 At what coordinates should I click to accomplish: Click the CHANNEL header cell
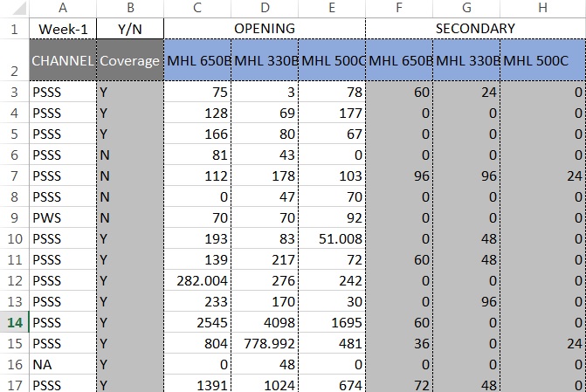click(x=63, y=60)
